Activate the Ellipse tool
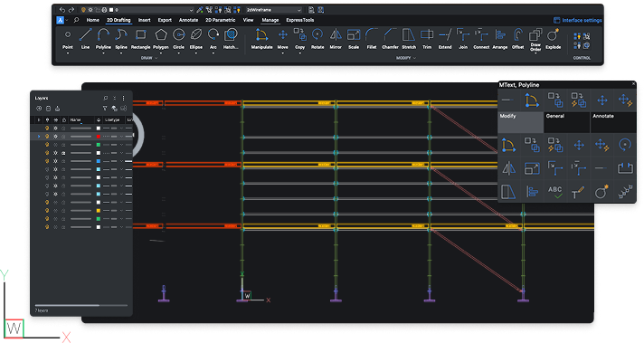Viewport: 644px width, 343px height. [196, 39]
